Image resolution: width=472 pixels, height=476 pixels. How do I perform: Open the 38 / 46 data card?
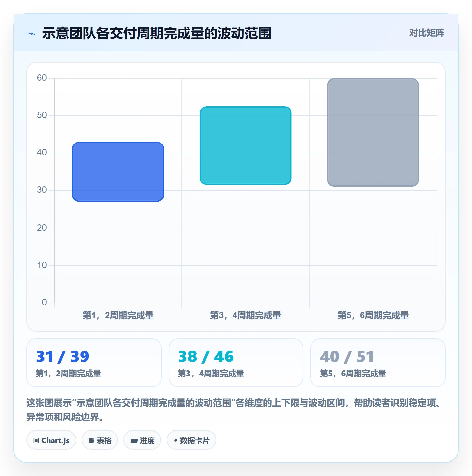tap(236, 363)
